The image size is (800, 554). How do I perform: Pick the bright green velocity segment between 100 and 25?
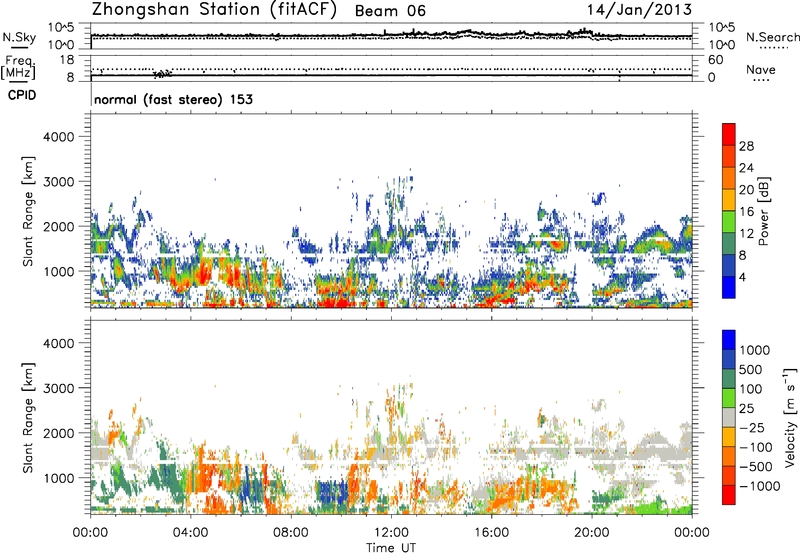tap(729, 398)
